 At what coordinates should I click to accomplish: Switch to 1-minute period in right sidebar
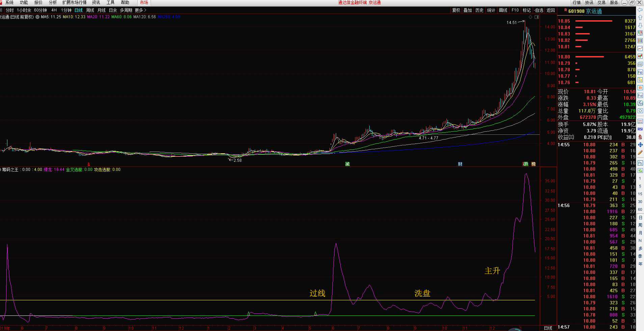pos(640,178)
